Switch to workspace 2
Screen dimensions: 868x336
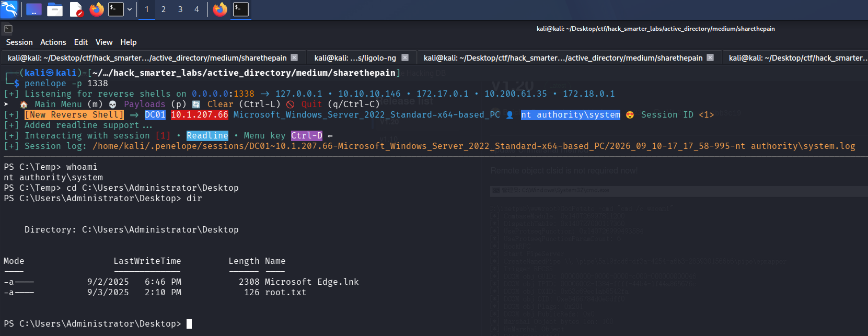click(x=164, y=9)
